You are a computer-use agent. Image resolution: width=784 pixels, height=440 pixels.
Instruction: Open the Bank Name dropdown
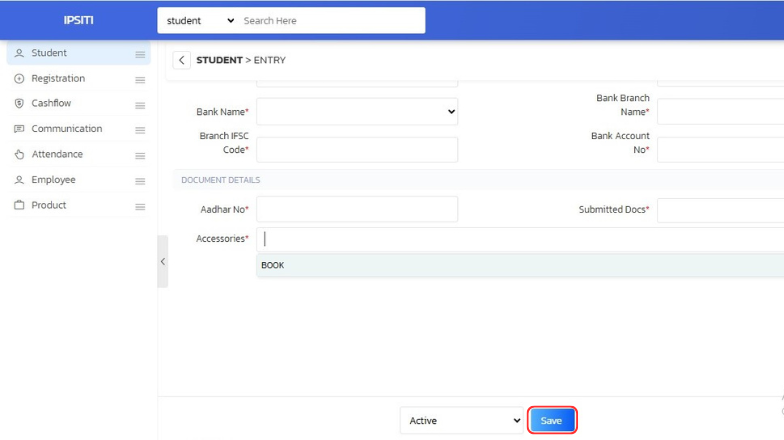357,112
